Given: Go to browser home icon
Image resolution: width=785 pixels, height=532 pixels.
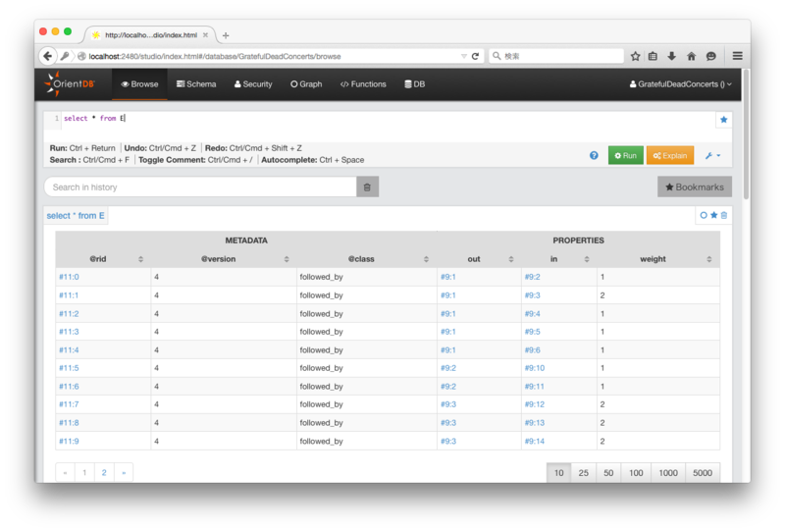Looking at the screenshot, I should (x=692, y=56).
